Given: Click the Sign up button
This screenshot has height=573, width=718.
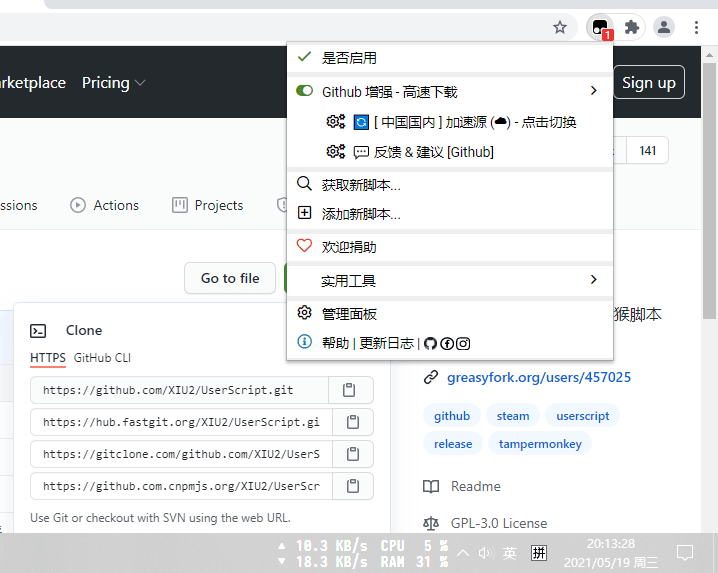Looking at the screenshot, I should tap(648, 83).
